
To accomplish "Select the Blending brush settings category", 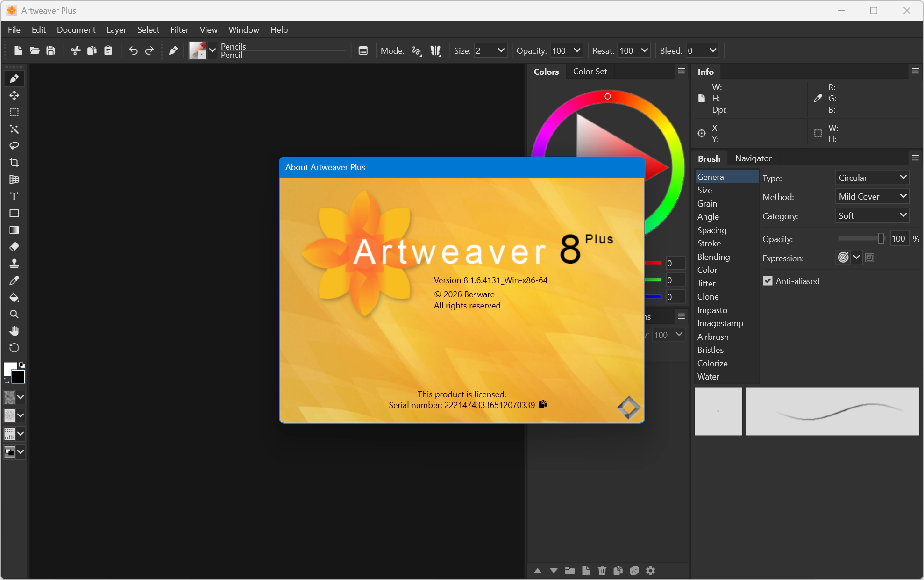I will [726, 257].
